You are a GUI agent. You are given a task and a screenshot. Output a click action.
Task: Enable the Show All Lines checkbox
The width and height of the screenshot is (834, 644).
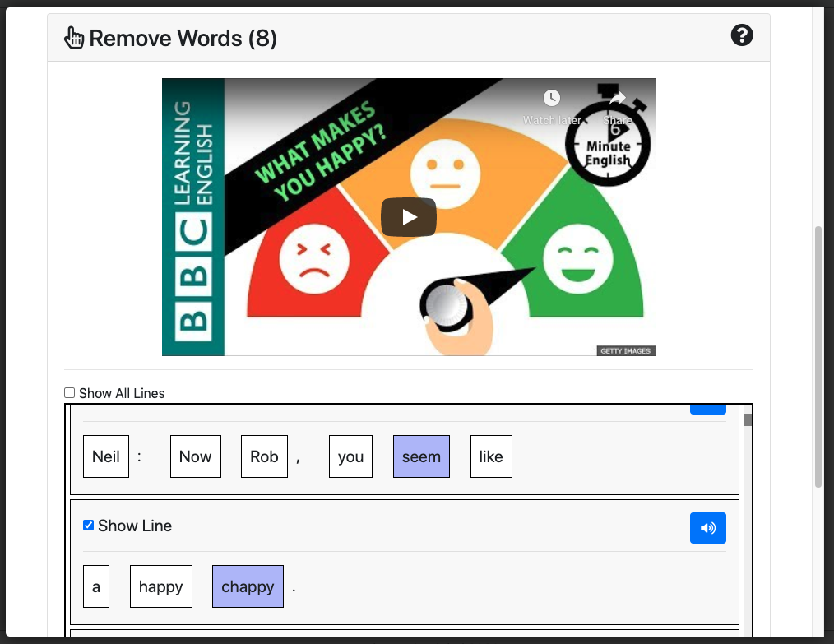click(70, 393)
